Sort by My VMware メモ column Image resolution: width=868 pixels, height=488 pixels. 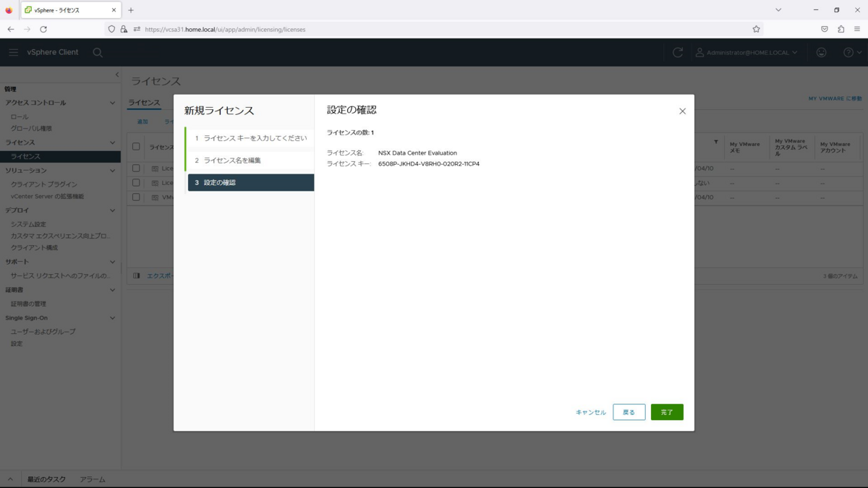(x=745, y=147)
